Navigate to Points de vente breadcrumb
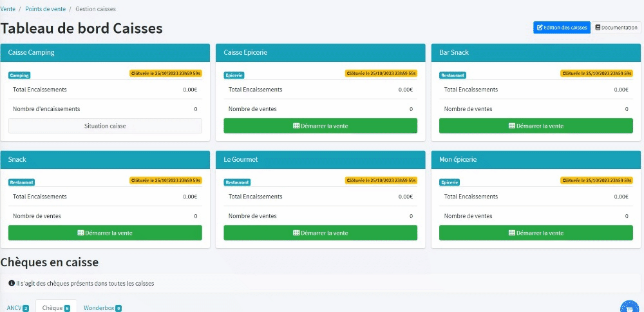The width and height of the screenshot is (644, 312). 44,9
